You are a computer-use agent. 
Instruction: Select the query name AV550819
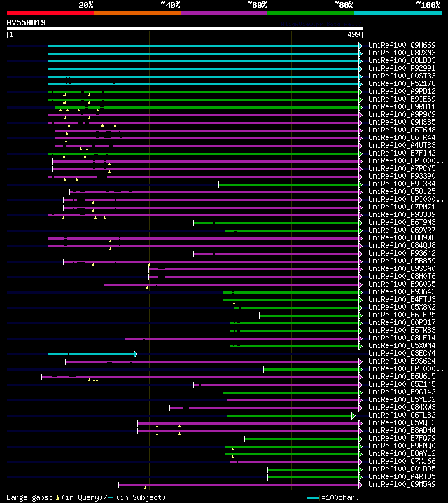pyautogui.click(x=27, y=22)
